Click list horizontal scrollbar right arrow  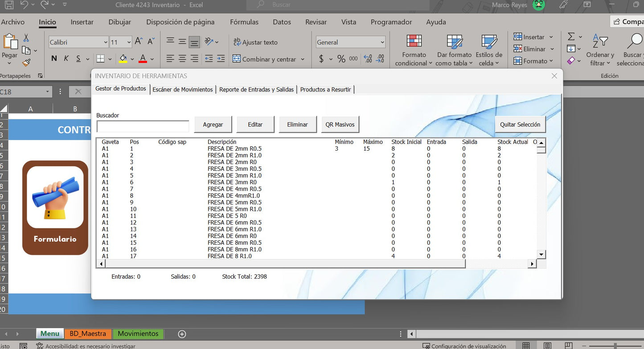click(532, 264)
